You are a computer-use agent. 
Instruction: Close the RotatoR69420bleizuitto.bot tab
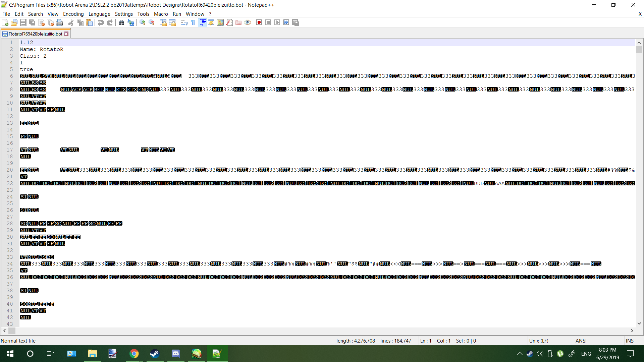[x=66, y=34]
